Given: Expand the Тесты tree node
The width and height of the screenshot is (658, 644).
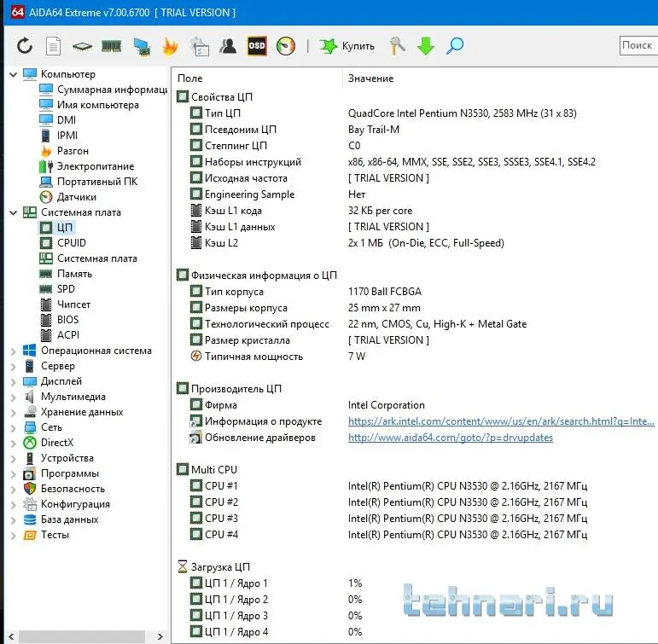Looking at the screenshot, I should [x=13, y=535].
